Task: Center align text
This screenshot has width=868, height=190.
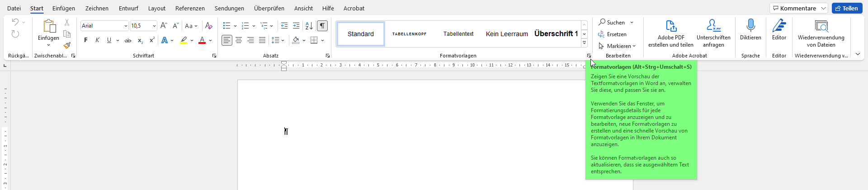Action: pyautogui.click(x=239, y=40)
